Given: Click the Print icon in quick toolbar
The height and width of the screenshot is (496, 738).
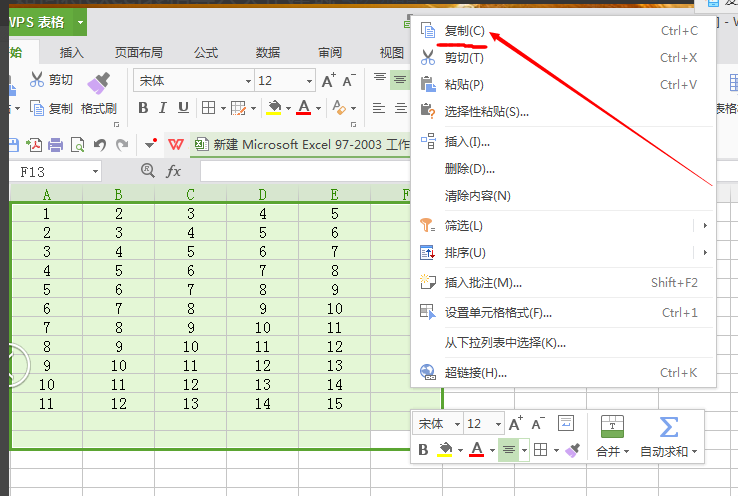Looking at the screenshot, I should (x=56, y=144).
